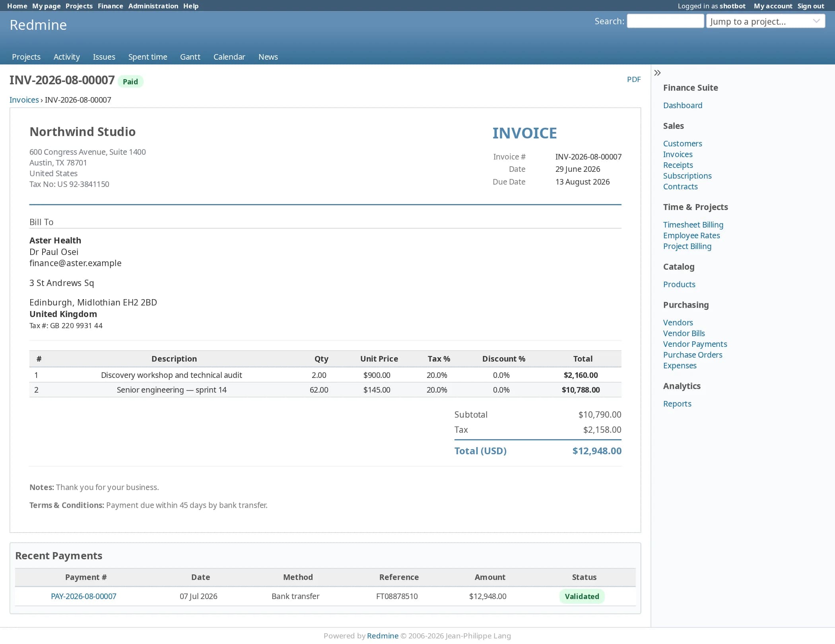Collapse the sidebar with the double-chevron icon
The image size is (835, 644).
657,73
